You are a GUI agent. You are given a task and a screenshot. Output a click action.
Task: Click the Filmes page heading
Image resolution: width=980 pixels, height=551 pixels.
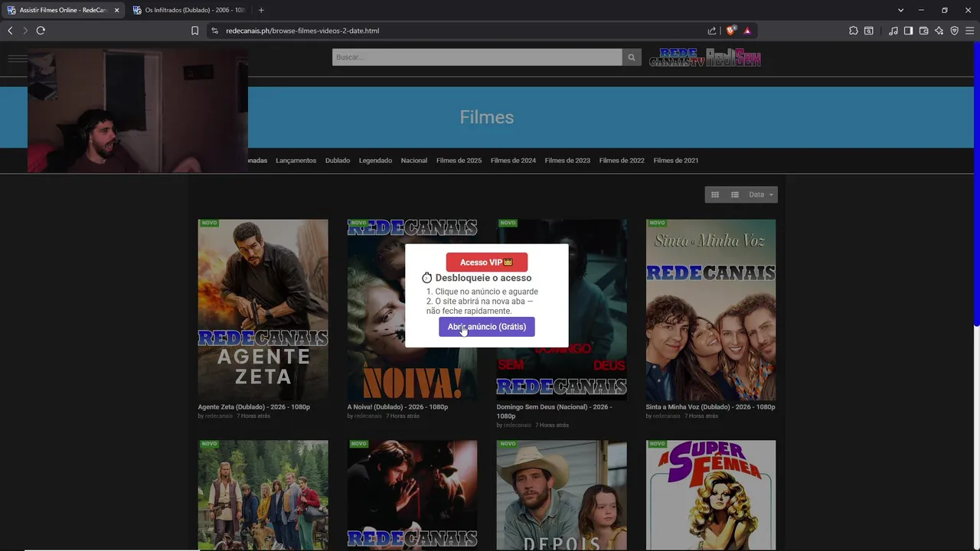487,117
